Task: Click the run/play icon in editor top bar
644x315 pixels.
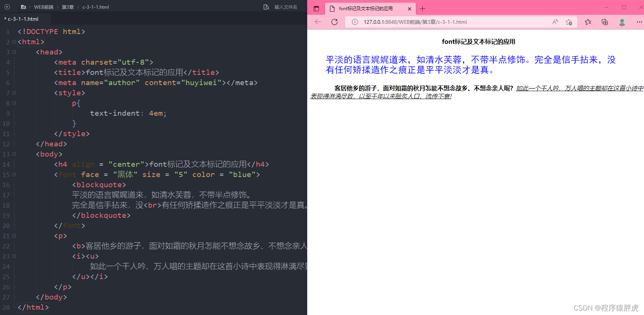Action: pos(7,7)
